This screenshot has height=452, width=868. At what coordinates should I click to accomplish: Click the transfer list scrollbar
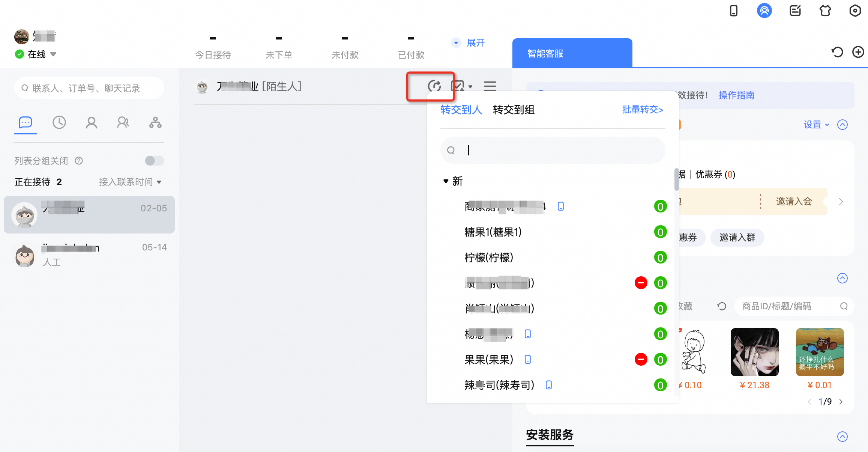click(676, 179)
